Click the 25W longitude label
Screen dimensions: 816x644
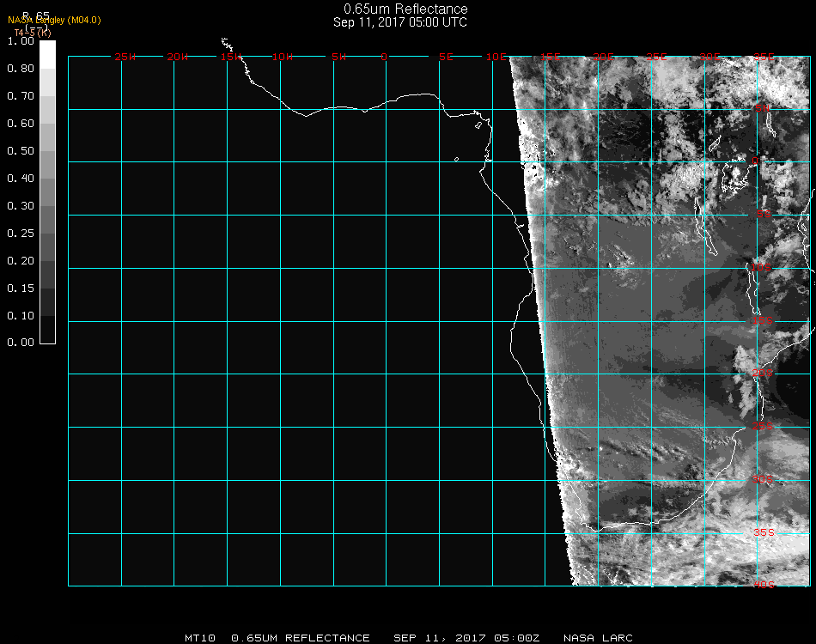(x=125, y=57)
